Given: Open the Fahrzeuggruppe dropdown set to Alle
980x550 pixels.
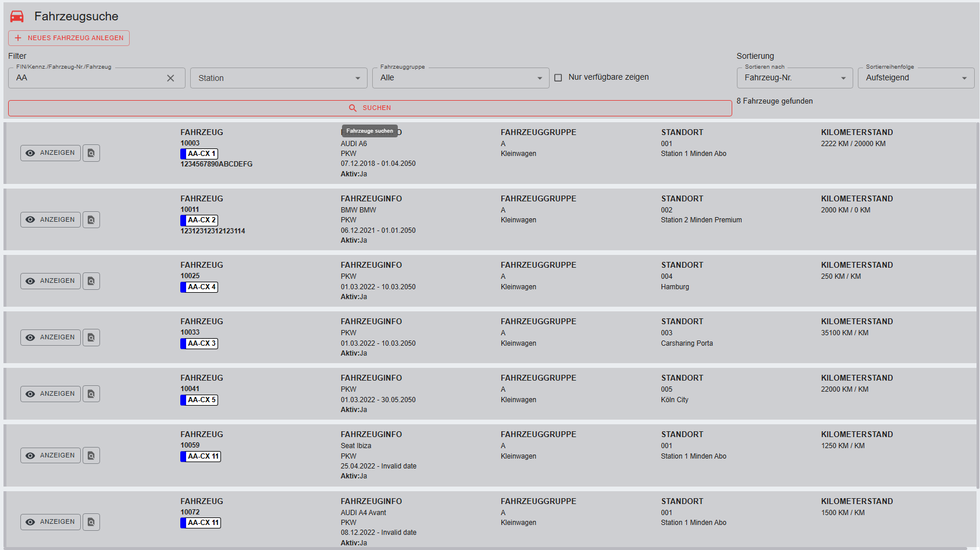Looking at the screenshot, I should (460, 78).
